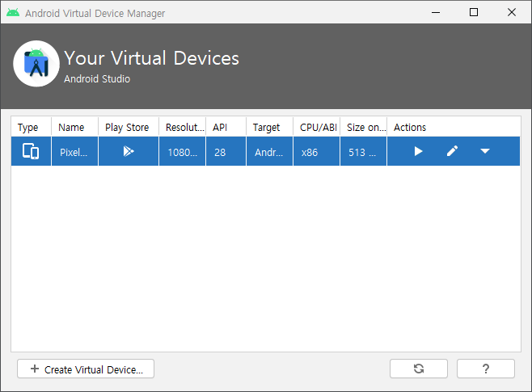This screenshot has height=392, width=532.
Task: Select the '1080...' resolution cell
Action: 182,151
